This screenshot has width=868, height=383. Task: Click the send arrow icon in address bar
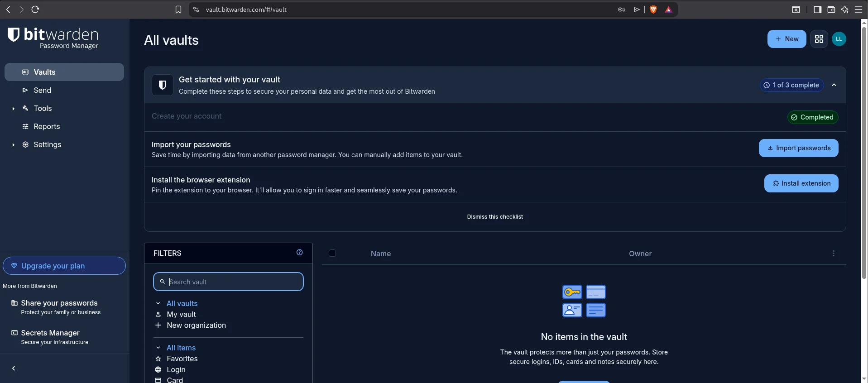[x=637, y=10]
